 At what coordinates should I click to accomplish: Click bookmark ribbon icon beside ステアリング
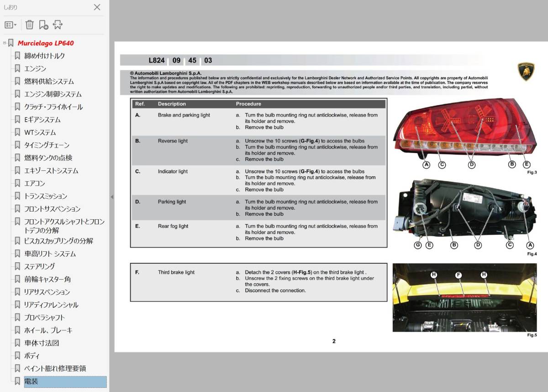point(17,266)
